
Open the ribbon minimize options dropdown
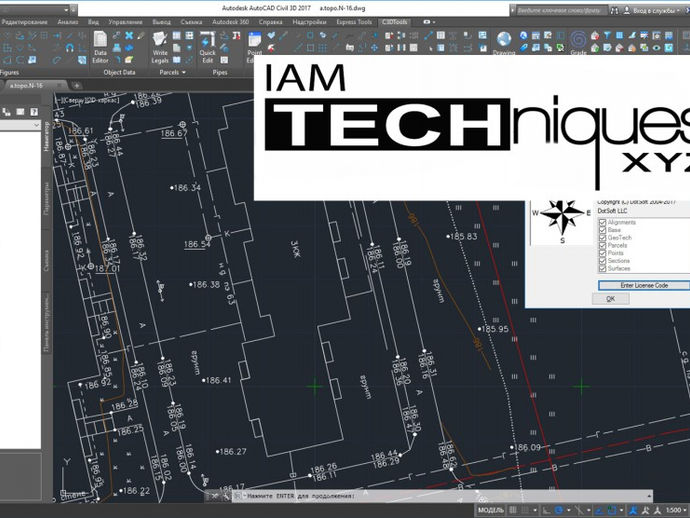pyautogui.click(x=434, y=22)
